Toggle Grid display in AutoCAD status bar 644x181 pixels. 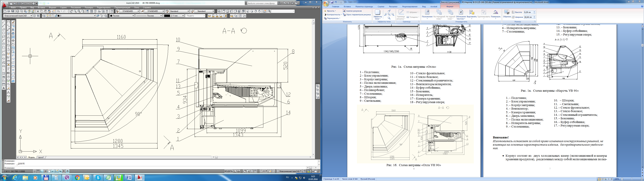click(x=38, y=171)
